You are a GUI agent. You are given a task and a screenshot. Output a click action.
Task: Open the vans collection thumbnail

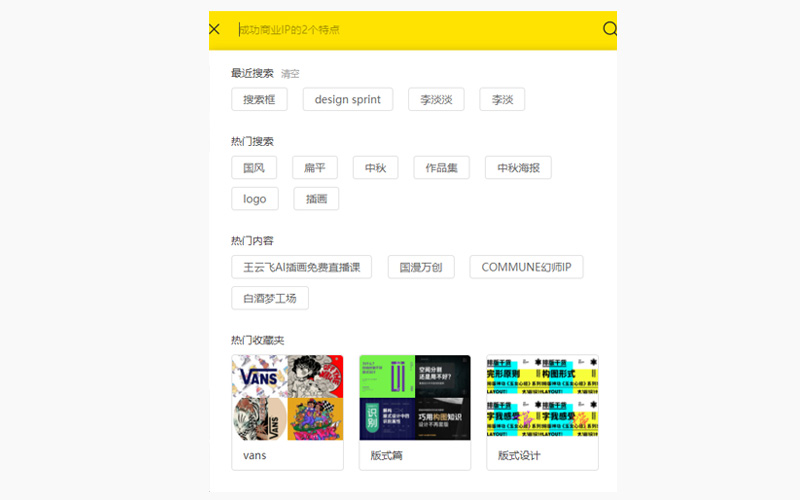287,398
